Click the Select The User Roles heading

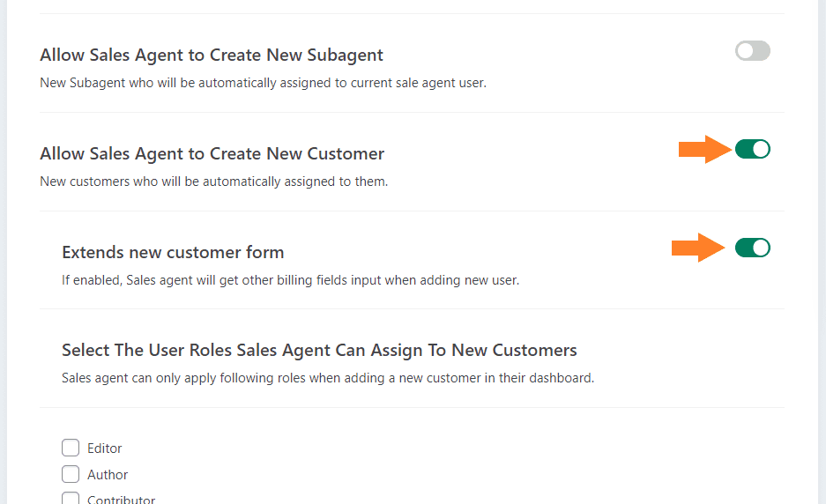pyautogui.click(x=319, y=350)
